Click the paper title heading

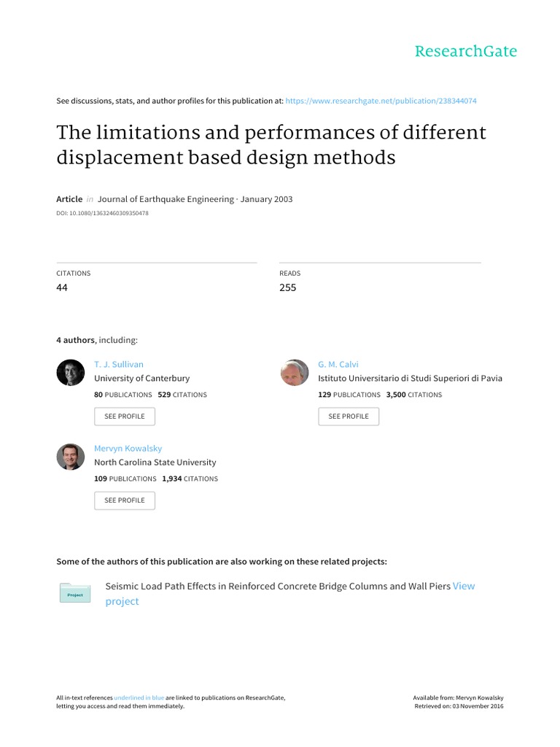271,145
